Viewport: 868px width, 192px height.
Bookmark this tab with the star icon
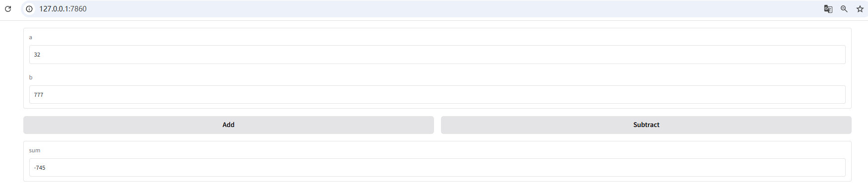point(860,9)
